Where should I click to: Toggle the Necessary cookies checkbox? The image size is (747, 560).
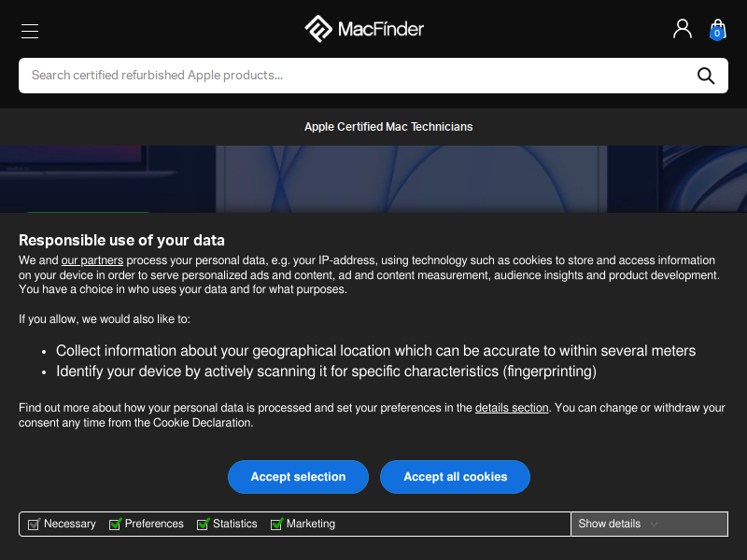point(34,524)
